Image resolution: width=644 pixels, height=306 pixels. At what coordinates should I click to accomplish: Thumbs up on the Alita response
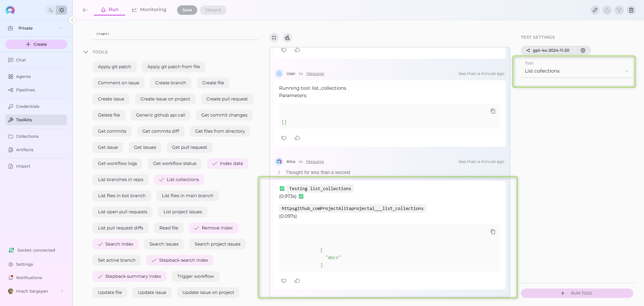(x=297, y=281)
